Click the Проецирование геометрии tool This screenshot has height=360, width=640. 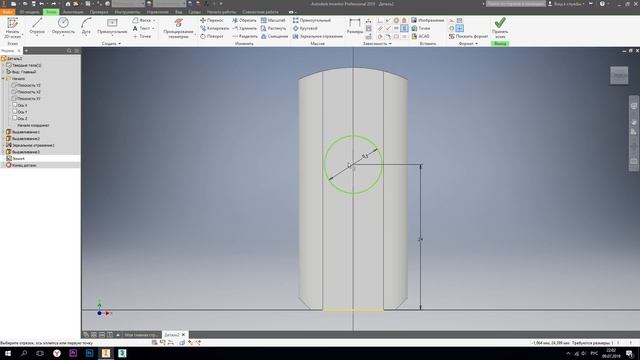[178, 28]
